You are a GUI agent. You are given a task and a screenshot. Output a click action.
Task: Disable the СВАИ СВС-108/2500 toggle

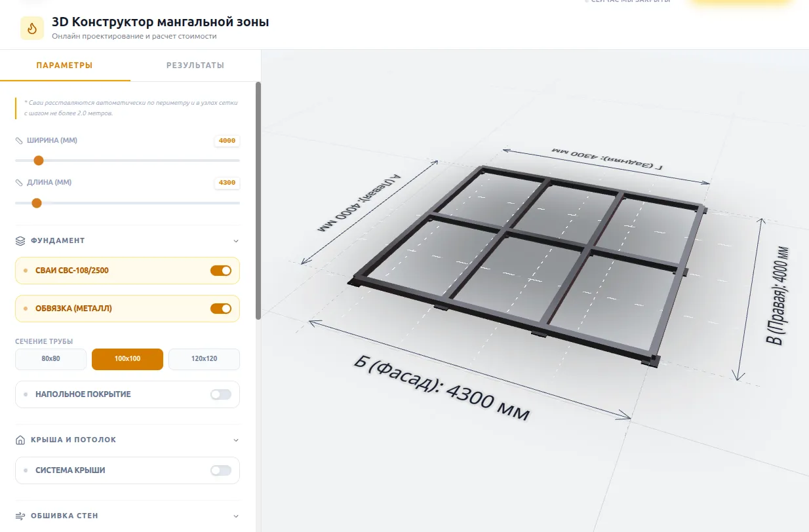coord(221,271)
